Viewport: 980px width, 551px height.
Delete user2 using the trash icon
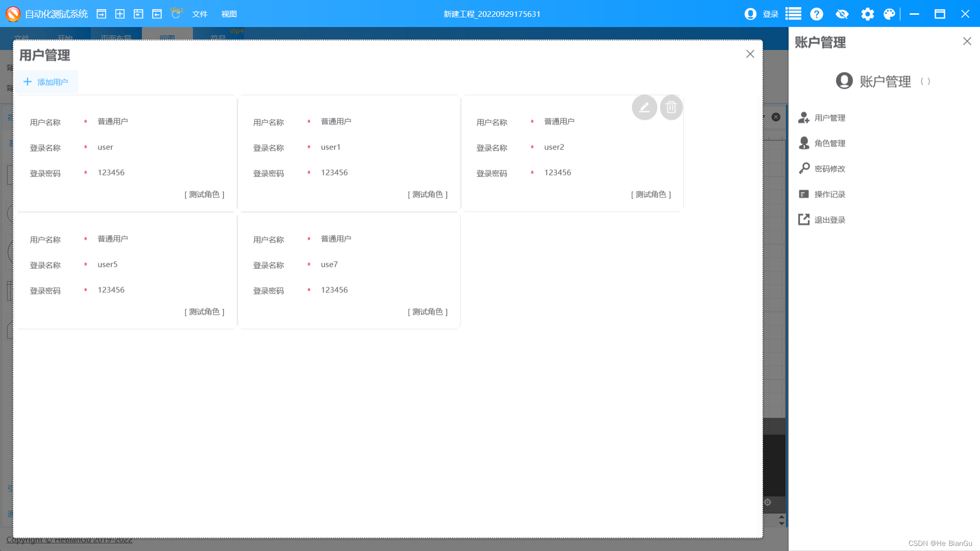click(x=671, y=108)
